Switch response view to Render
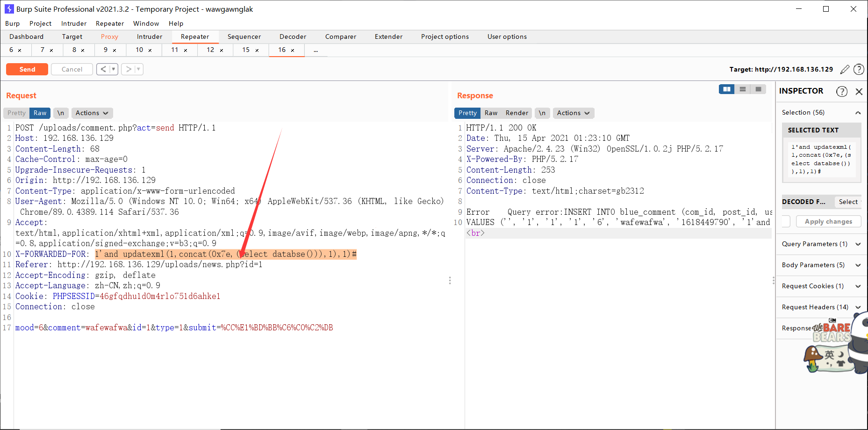 (516, 113)
